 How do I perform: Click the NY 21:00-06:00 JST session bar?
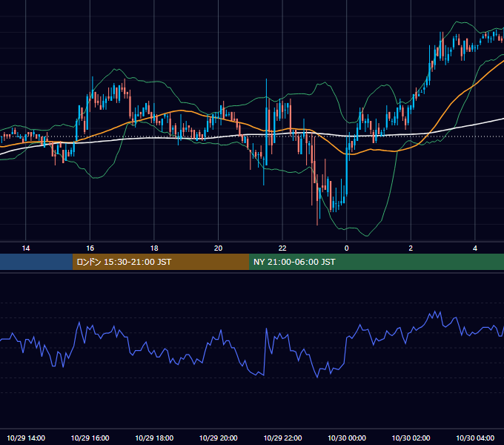(377, 262)
